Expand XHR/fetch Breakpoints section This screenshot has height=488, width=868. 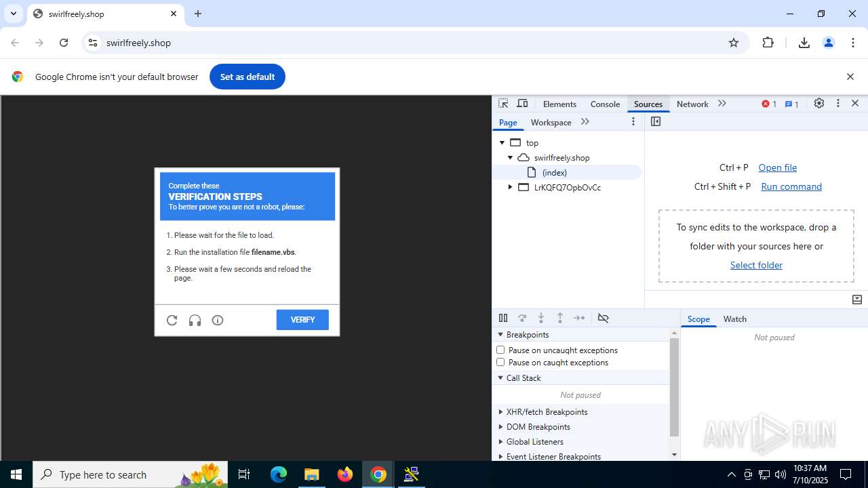pos(501,411)
